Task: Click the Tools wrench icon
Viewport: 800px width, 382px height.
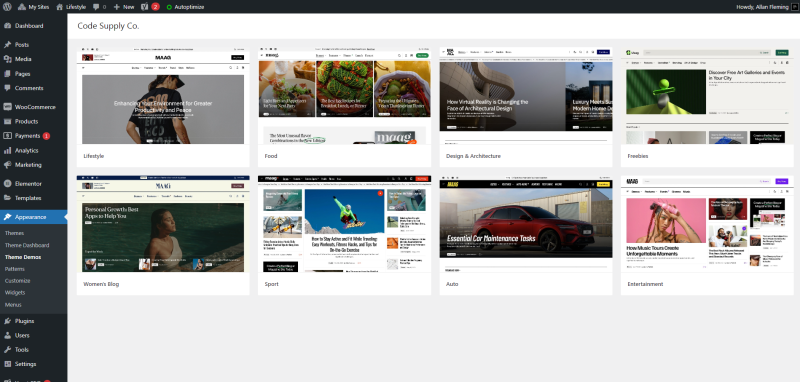Action: click(8, 349)
